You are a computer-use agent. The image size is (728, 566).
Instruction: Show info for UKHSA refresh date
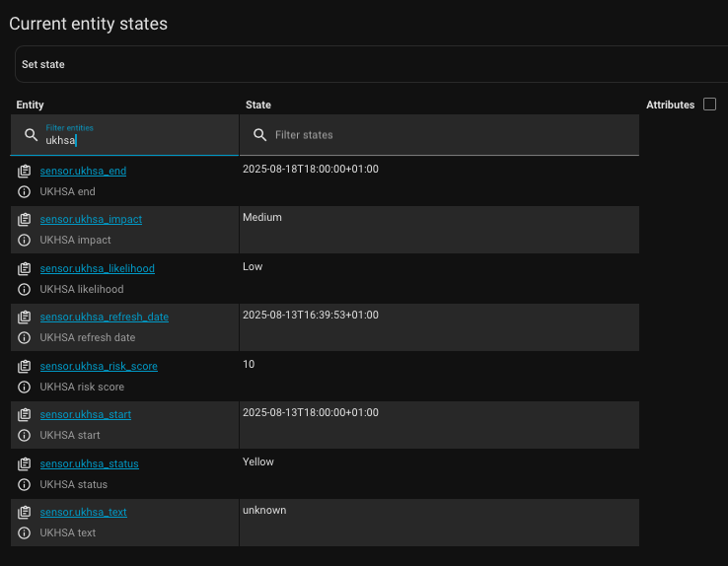[x=25, y=337]
